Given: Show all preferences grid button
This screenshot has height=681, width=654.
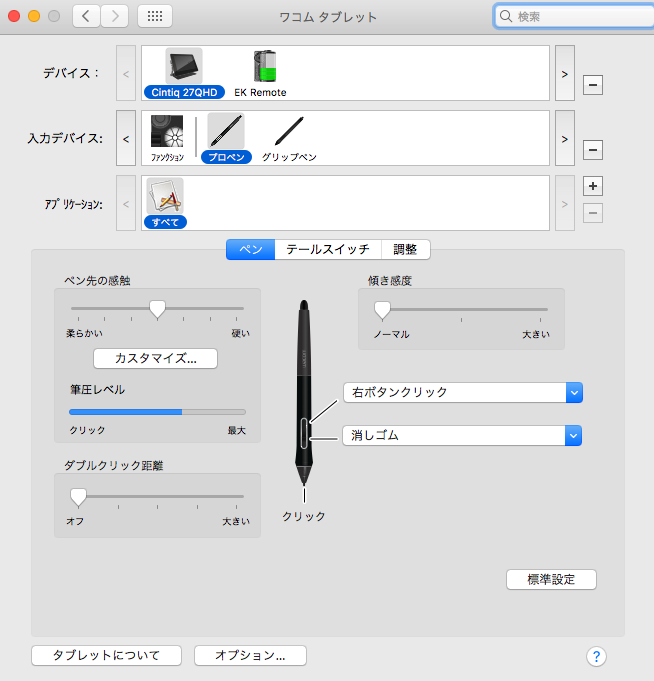Looking at the screenshot, I should pos(155,17).
